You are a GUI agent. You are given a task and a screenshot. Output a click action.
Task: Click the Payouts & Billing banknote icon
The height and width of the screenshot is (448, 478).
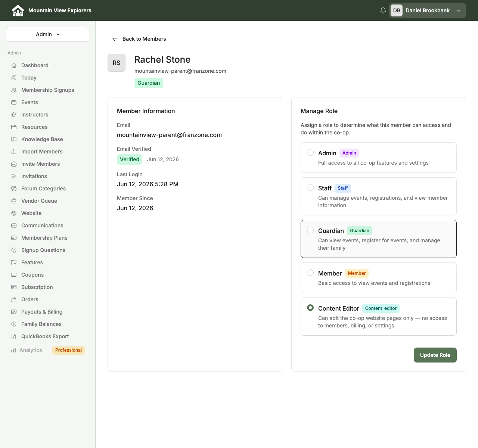pyautogui.click(x=14, y=312)
